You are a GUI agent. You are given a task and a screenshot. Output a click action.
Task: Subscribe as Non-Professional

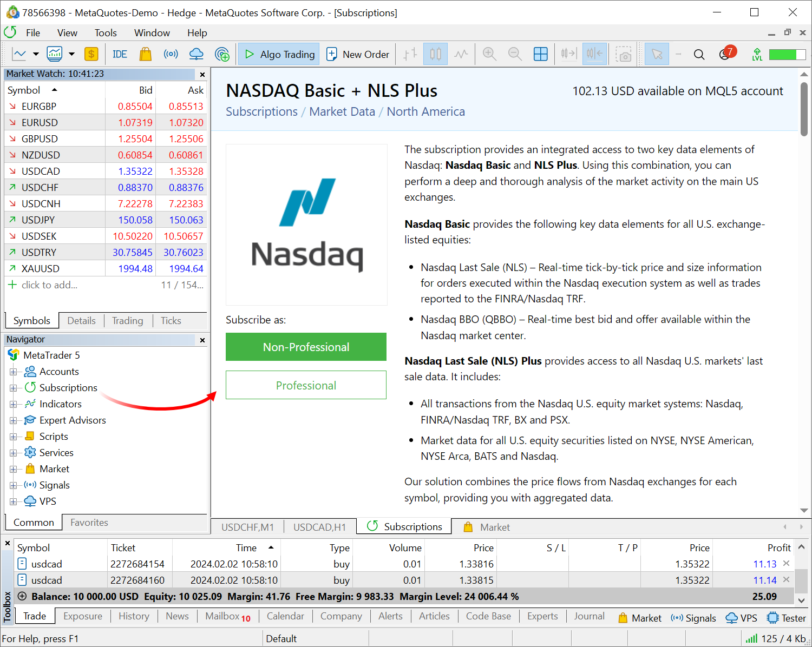[x=306, y=347]
